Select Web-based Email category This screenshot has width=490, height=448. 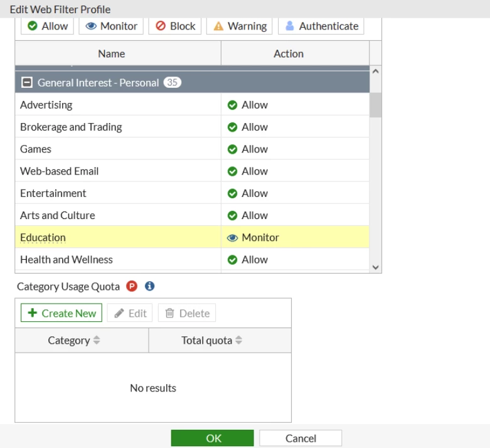(x=192, y=171)
